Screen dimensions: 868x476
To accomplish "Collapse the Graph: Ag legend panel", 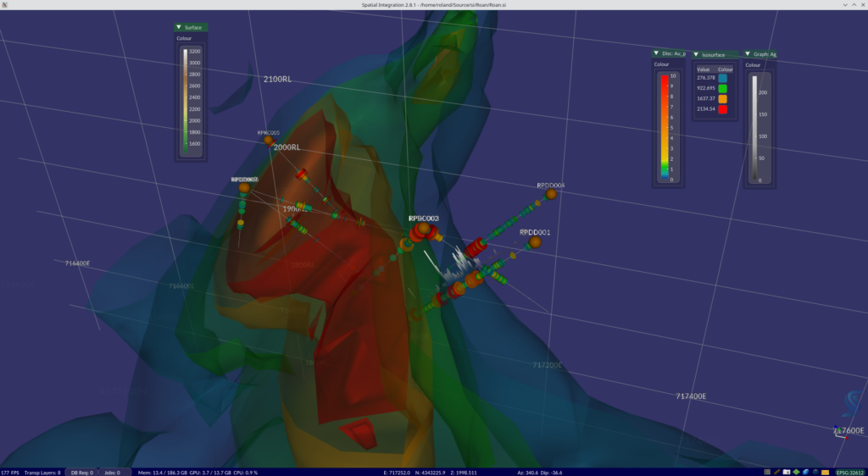I will [x=748, y=54].
